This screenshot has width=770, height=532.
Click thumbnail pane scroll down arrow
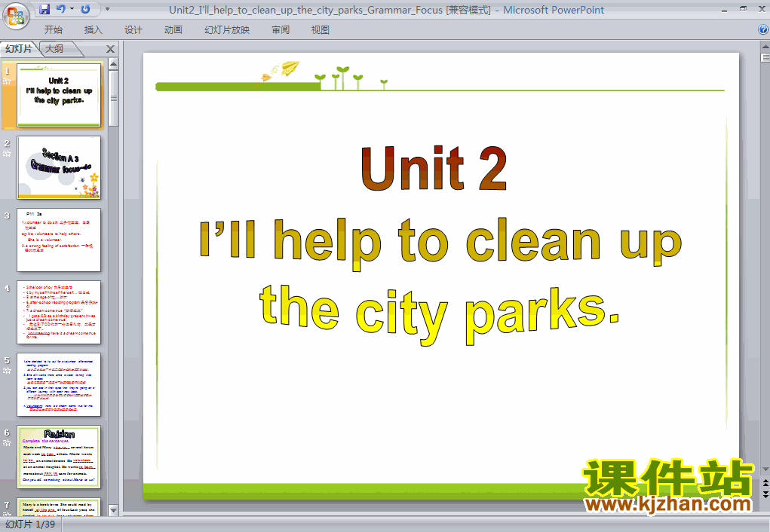[113, 510]
